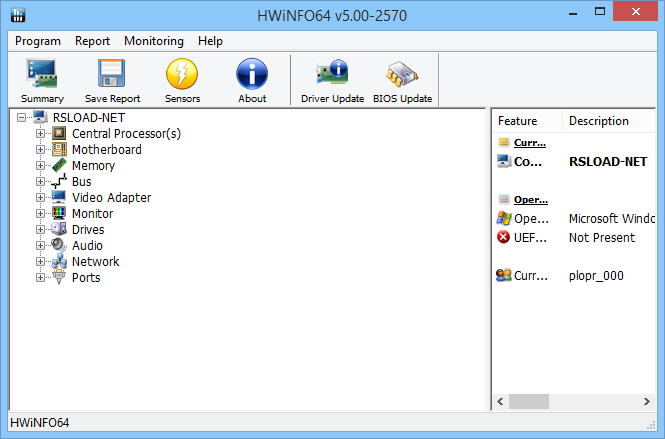Click the Windows flag Operating System icon
Viewport: 665px width, 439px height.
tap(503, 218)
